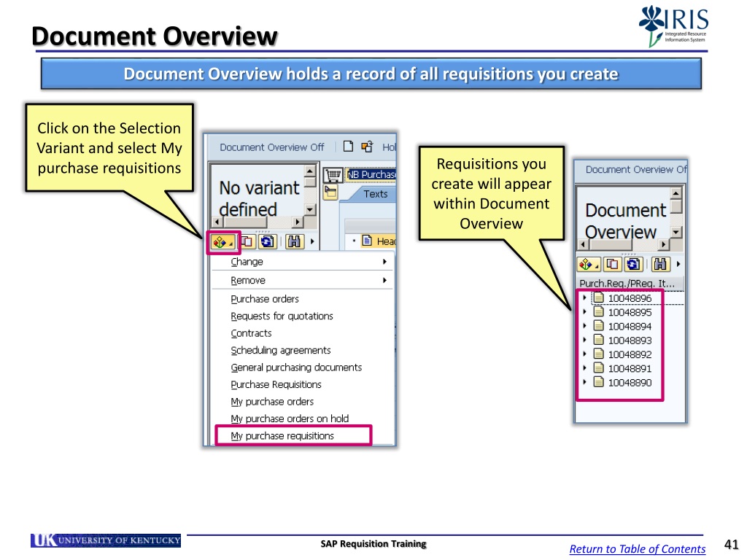Viewport: 747px width, 560px height.
Task: Select General purchasing documents
Action: [296, 367]
